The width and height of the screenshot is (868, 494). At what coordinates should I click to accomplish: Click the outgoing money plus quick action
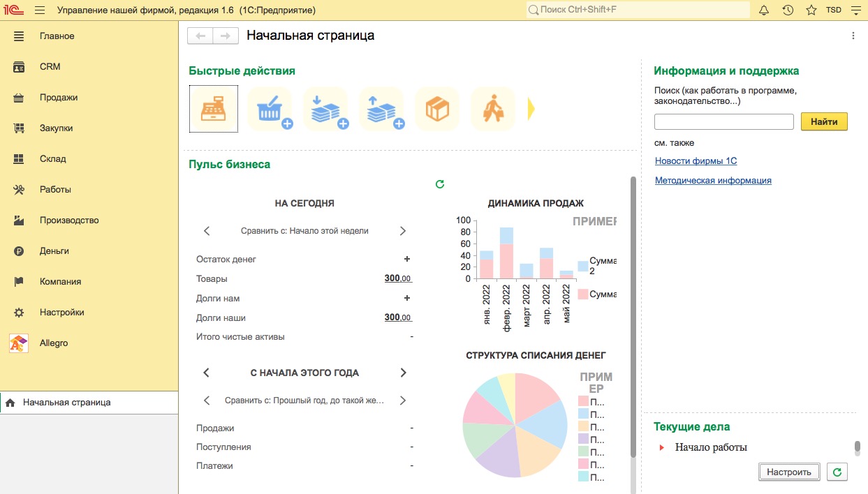[x=381, y=109]
